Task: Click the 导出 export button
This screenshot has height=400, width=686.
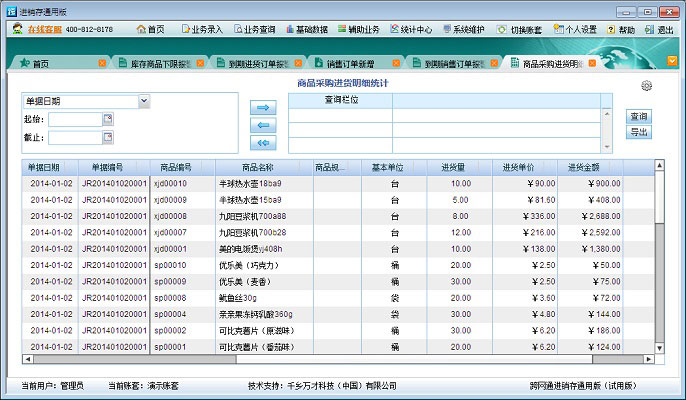Action: 639,132
